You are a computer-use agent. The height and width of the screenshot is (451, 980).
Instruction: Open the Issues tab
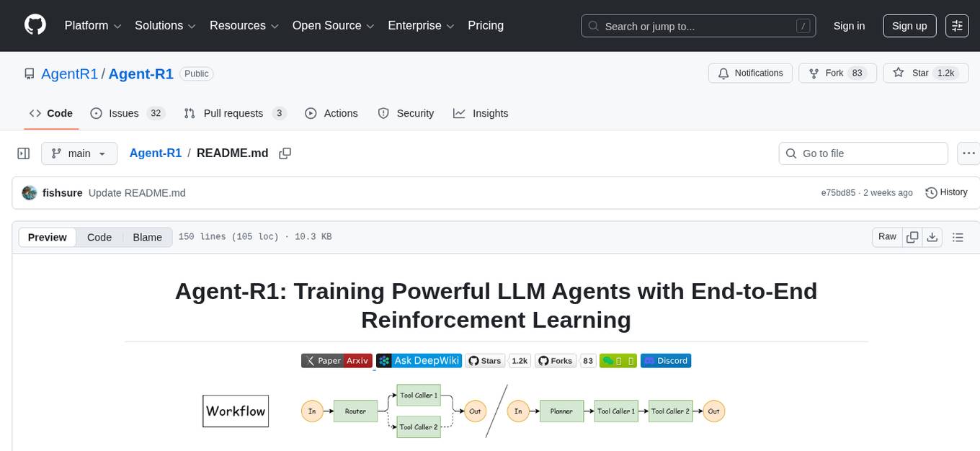pyautogui.click(x=127, y=113)
